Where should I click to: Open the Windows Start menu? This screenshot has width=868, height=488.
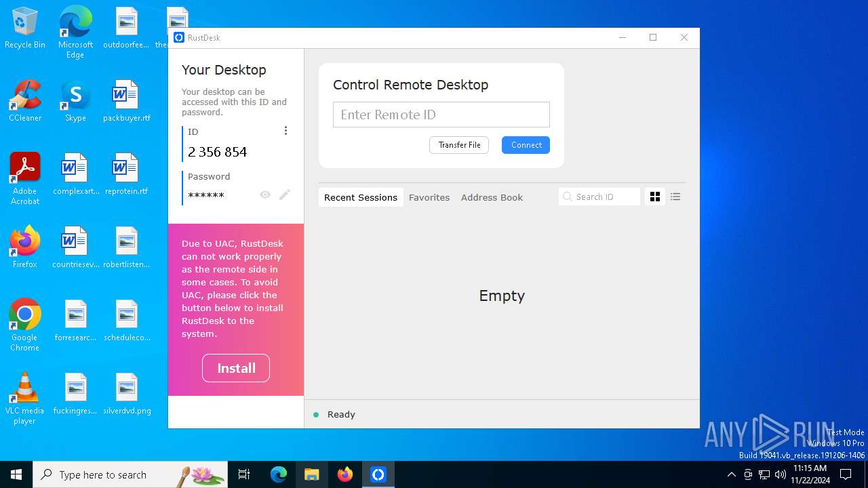pos(16,474)
